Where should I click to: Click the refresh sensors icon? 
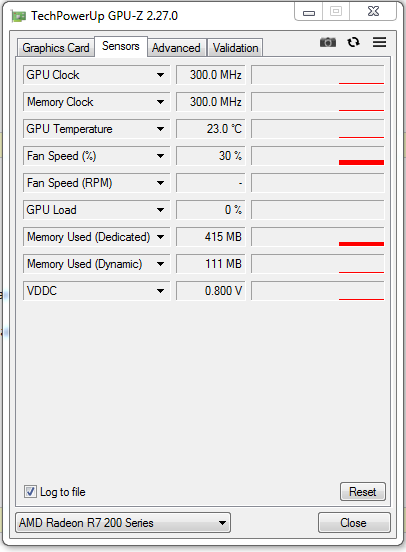pyautogui.click(x=353, y=42)
